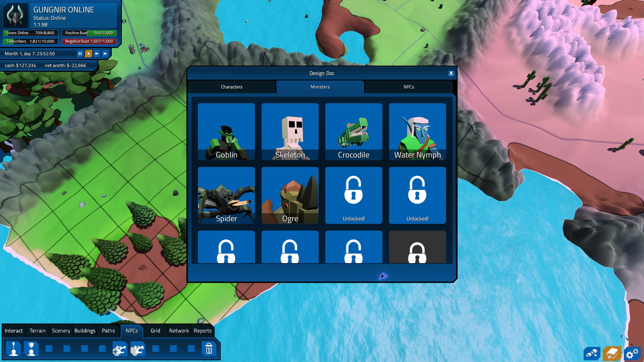Image resolution: width=644 pixels, height=362 pixels.
Task: Click the Spider monster card
Action: 226,195
